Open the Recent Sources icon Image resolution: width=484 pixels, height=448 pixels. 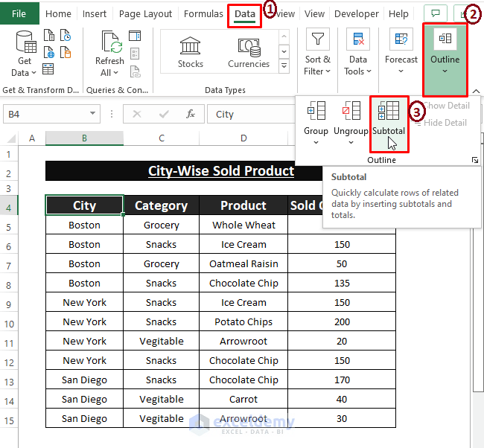[66, 35]
